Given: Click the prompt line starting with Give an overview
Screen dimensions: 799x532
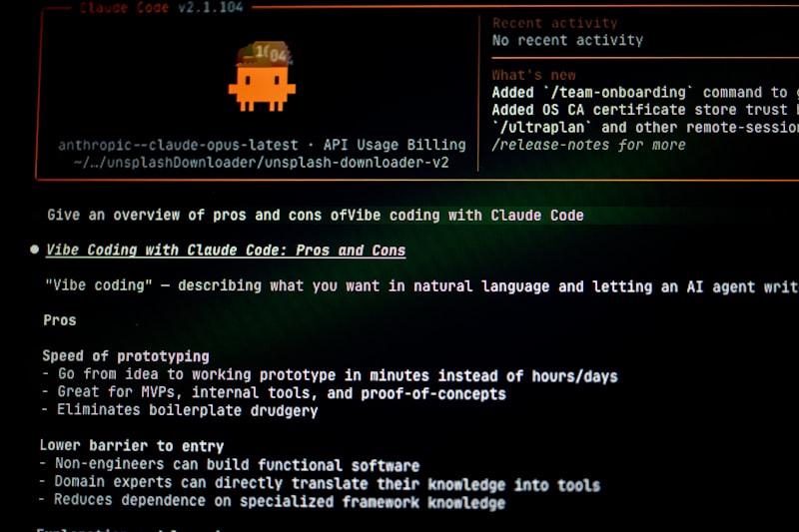Looking at the screenshot, I should pyautogui.click(x=315, y=215).
